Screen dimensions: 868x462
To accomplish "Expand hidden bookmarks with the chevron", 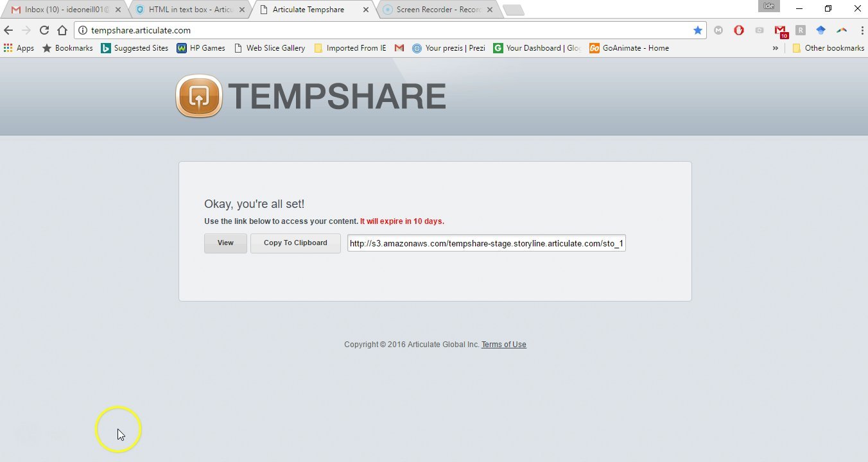I will [x=775, y=48].
